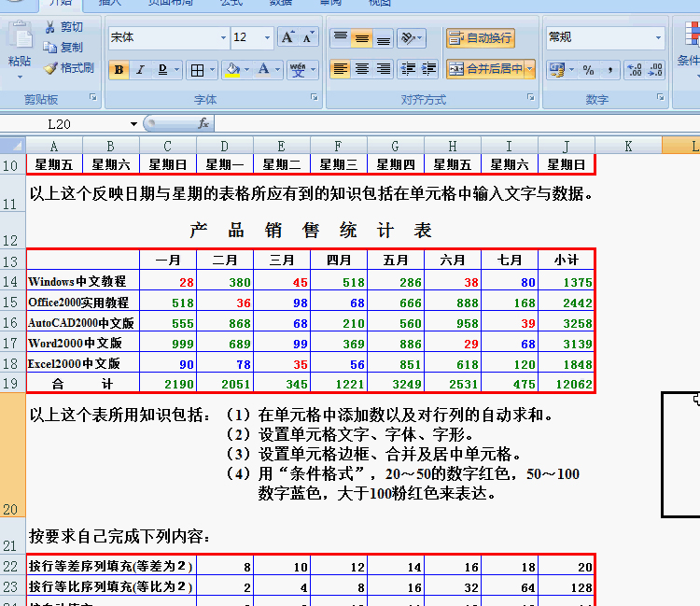This screenshot has width=700, height=606.
Task: Toggle Italic formatting
Action: point(140,70)
